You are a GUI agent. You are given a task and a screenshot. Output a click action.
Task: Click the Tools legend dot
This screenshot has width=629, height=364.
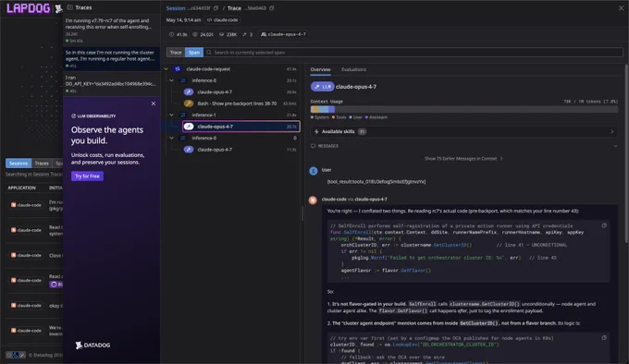click(x=333, y=117)
